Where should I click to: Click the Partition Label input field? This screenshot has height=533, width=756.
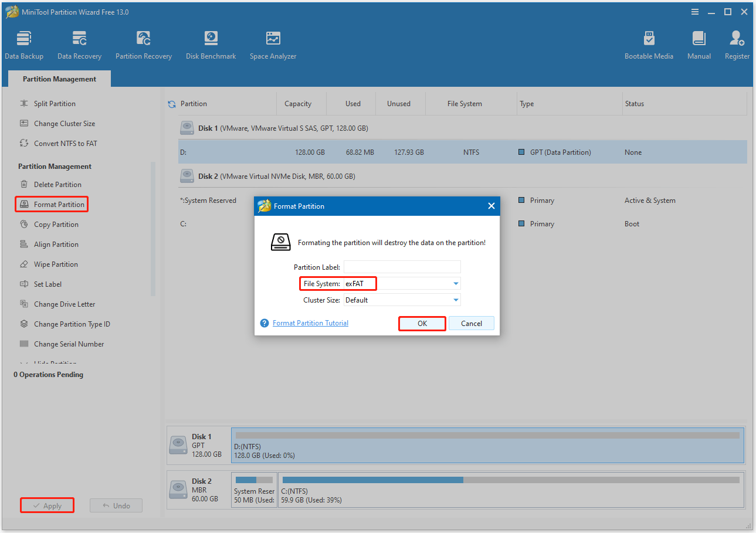pos(402,267)
